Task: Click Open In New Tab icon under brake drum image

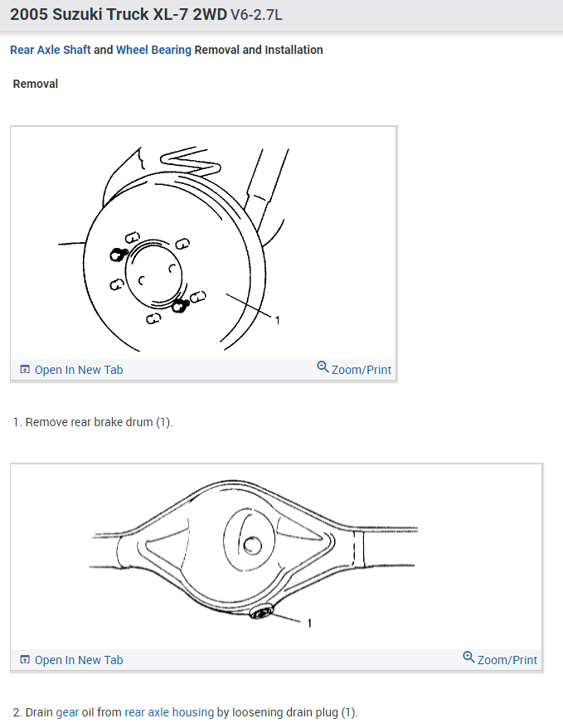Action: coord(25,370)
